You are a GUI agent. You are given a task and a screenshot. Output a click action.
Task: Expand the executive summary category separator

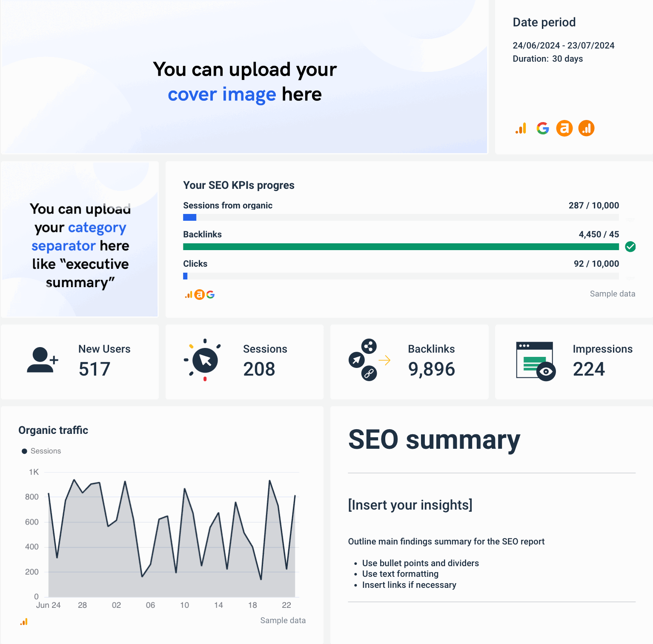pyautogui.click(x=80, y=245)
